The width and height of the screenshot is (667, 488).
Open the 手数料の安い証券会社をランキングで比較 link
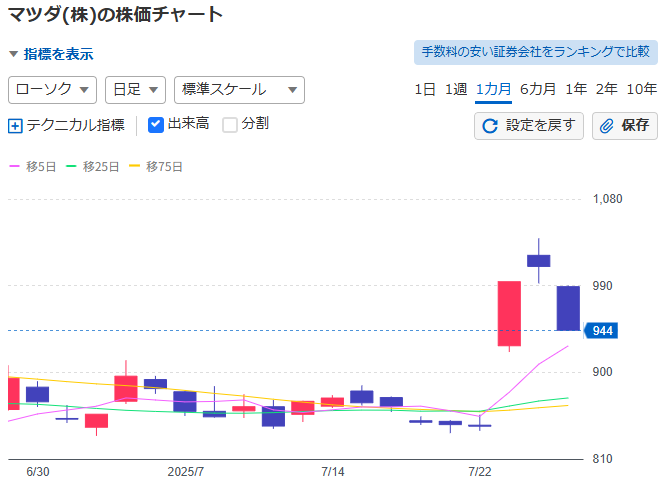pos(536,52)
